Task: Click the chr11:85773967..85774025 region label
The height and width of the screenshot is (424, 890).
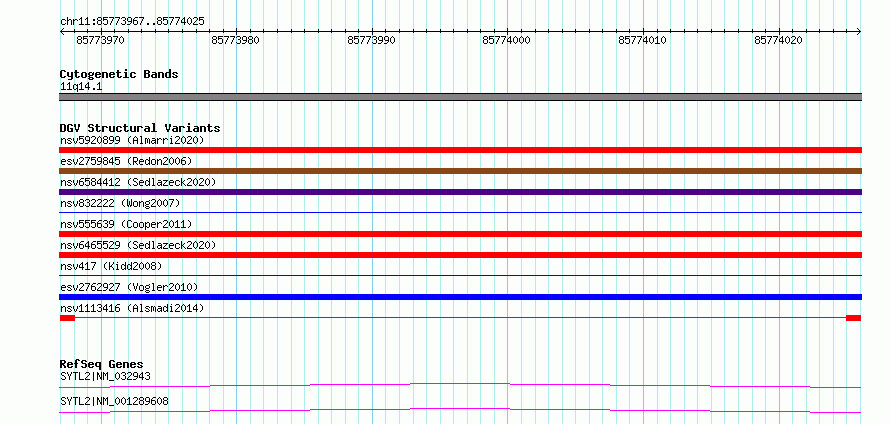Action: pyautogui.click(x=132, y=22)
